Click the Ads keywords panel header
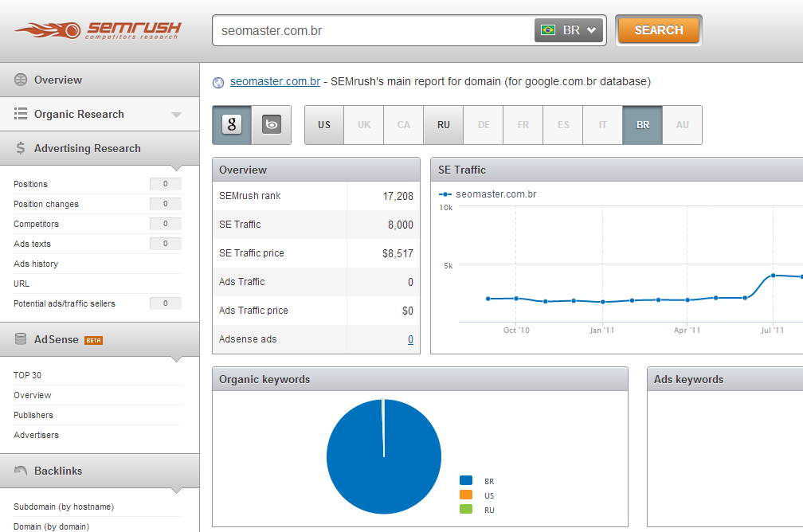Viewport: 803px width, 532px height. coord(725,379)
